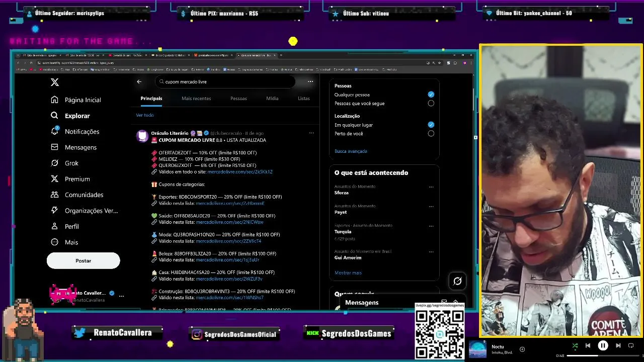Open more options for Payet trend

(431, 206)
